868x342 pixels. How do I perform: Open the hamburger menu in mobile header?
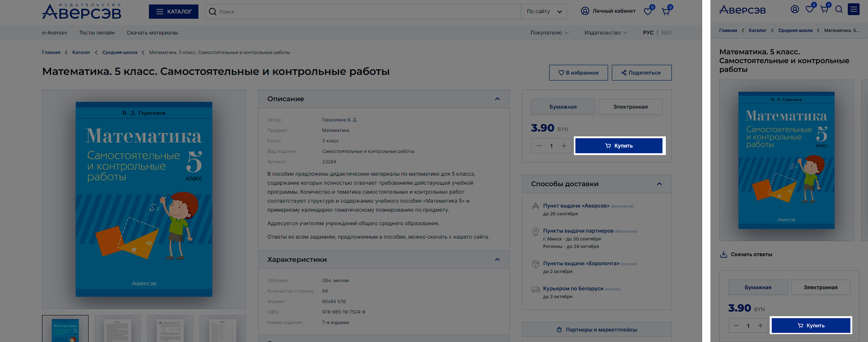click(x=854, y=9)
